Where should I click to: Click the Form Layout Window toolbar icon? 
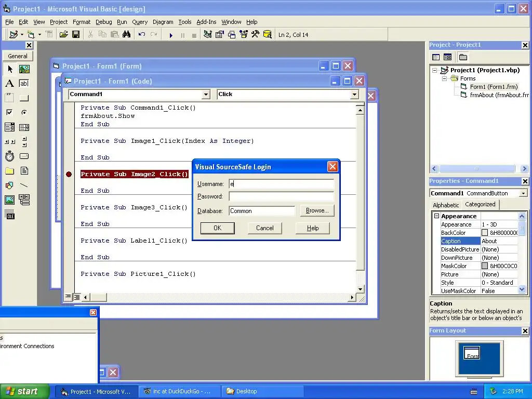pos(232,35)
